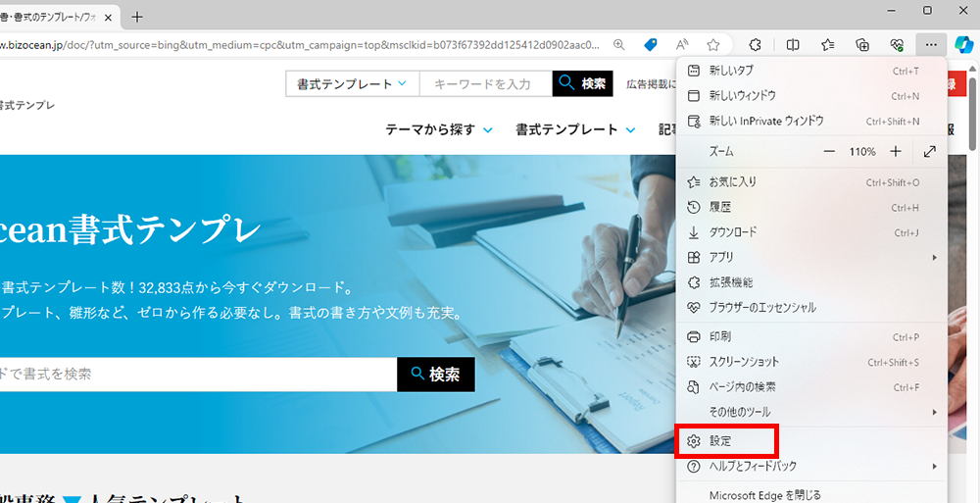
Task: Expand ヘルプとフィードバック submenu
Action: [x=811, y=466]
